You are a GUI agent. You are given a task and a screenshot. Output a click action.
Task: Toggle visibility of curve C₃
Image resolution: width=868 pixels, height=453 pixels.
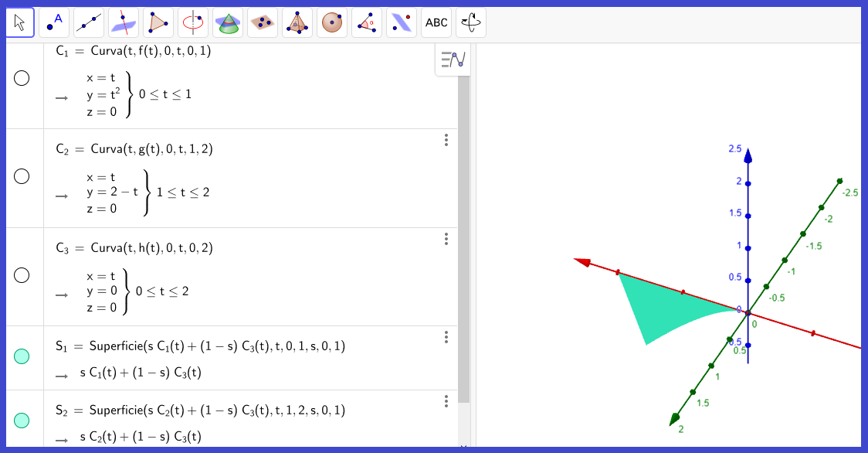pos(22,276)
